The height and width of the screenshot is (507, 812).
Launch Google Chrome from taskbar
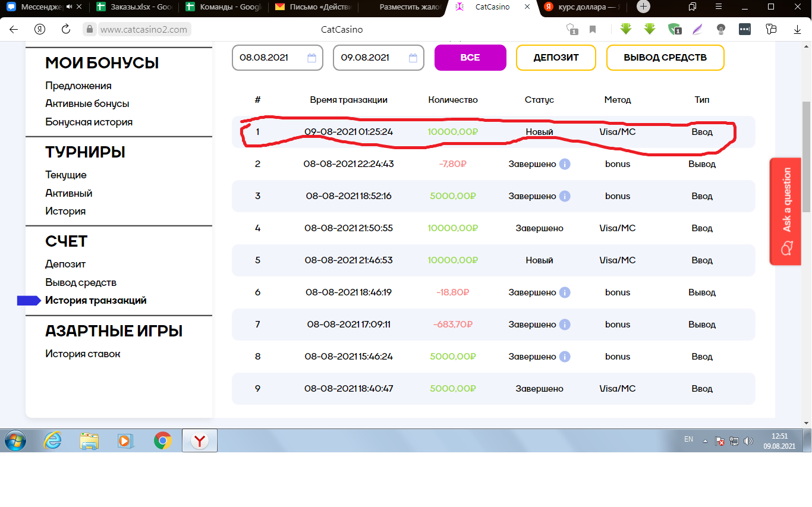(162, 441)
